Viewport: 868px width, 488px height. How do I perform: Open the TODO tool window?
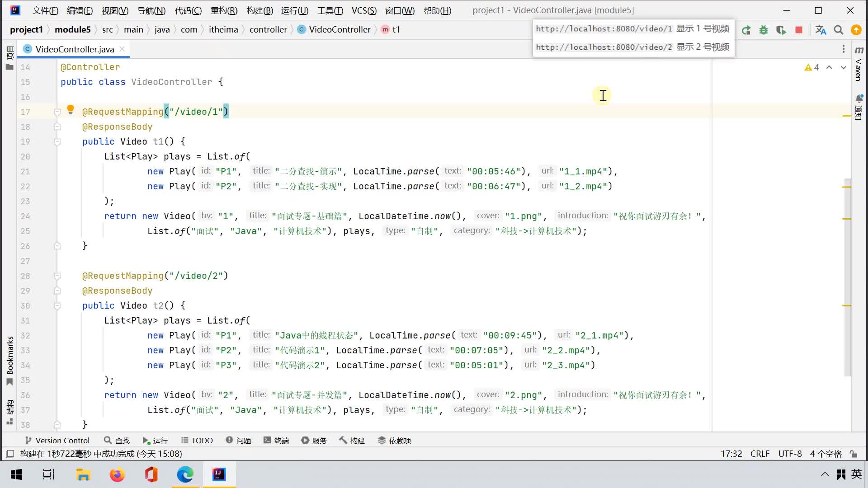pyautogui.click(x=197, y=441)
